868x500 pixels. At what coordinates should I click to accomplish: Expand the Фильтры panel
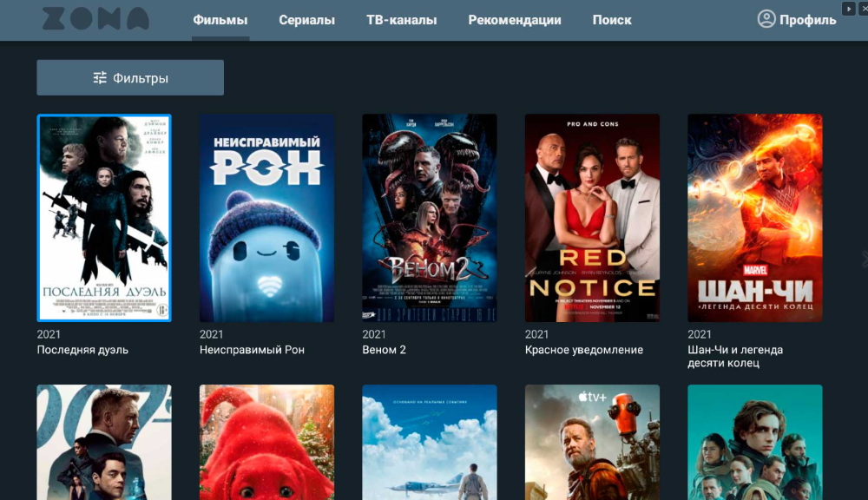point(130,77)
